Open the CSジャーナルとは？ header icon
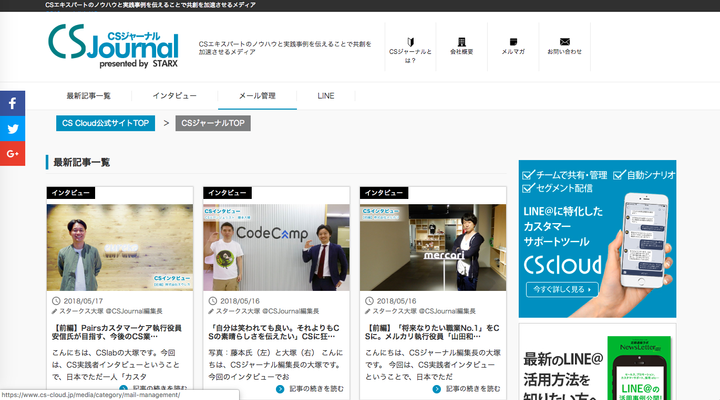 tap(410, 42)
